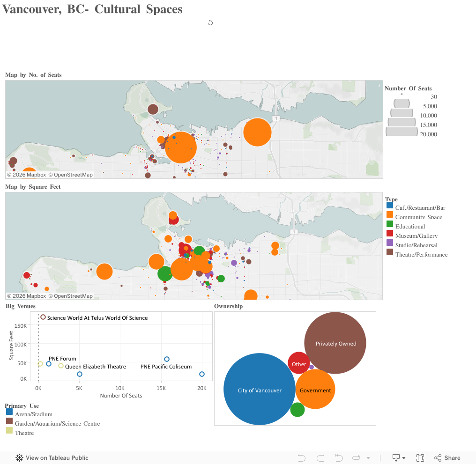Screen dimensions: 476x464
Task: Click the Tableau logo icon at bottom left
Action: click(20, 458)
